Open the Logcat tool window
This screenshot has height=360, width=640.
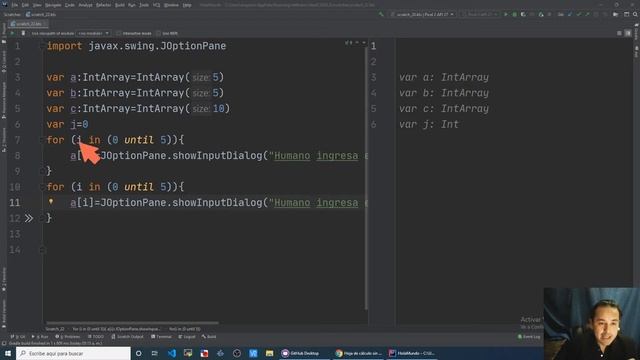click(187, 337)
